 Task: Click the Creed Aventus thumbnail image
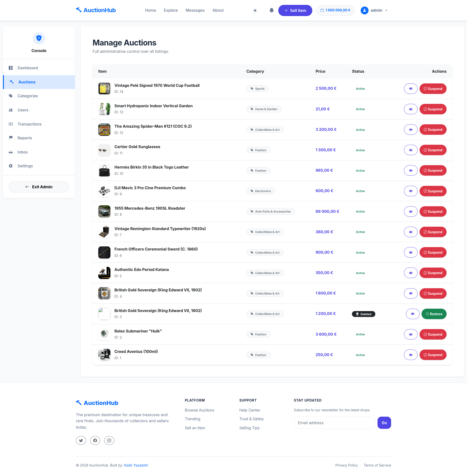tap(104, 355)
